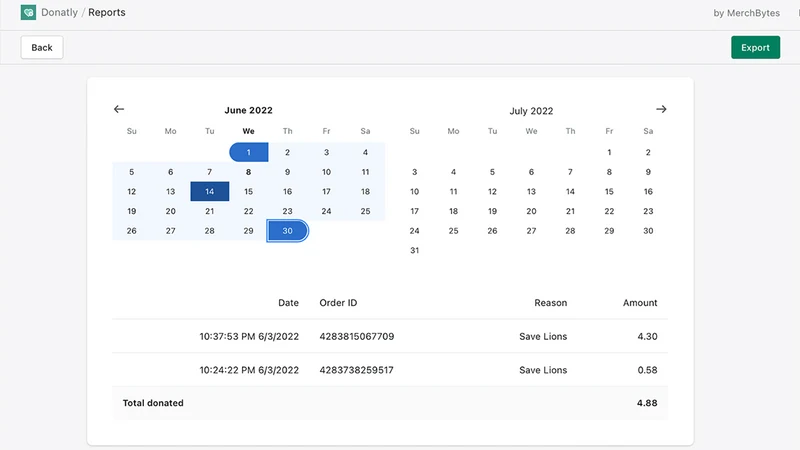
Task: Choose July 4 in the calendar
Action: coord(453,172)
